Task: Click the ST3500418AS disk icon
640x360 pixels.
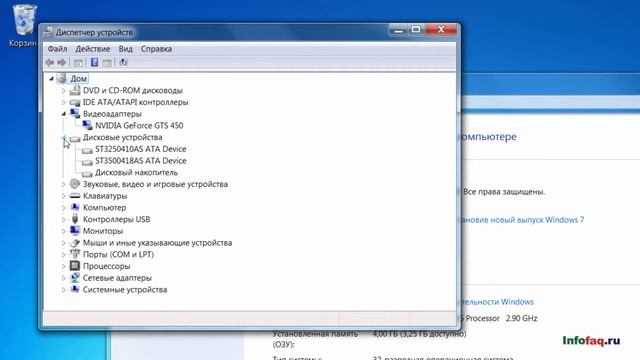Action: click(87, 162)
